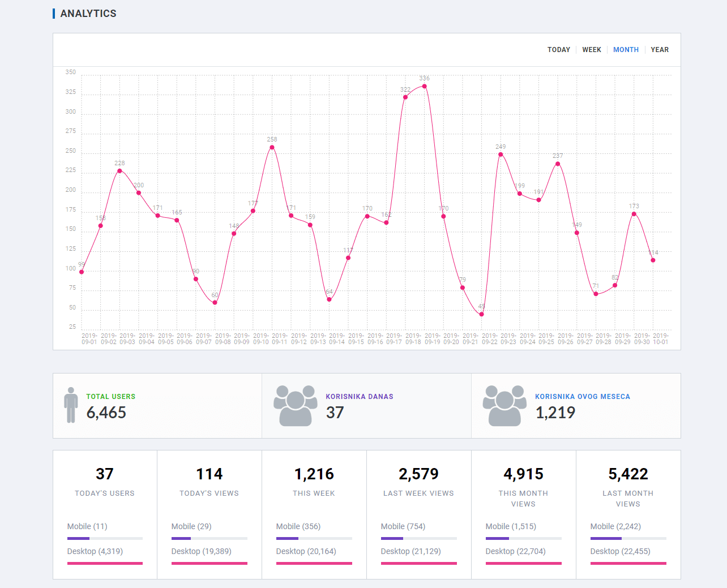This screenshot has width=727, height=588.
Task: Click the lowest data point labeled 45
Action: 482,314
